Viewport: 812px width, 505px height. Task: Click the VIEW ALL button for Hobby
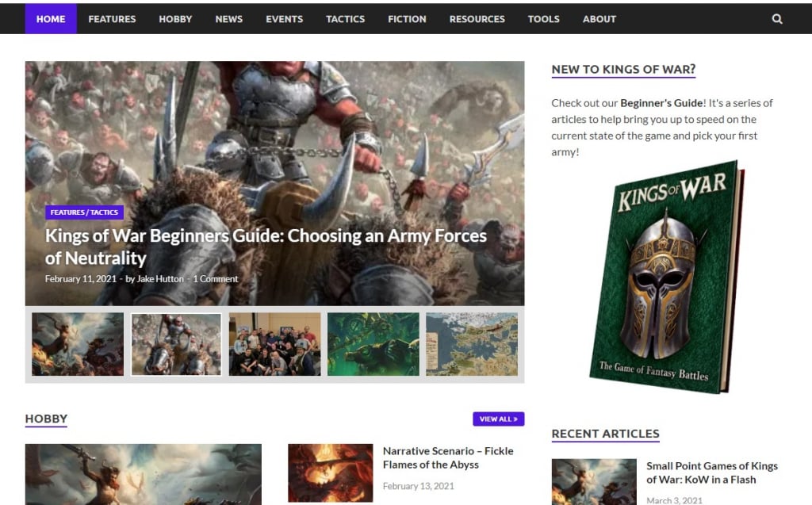(498, 419)
